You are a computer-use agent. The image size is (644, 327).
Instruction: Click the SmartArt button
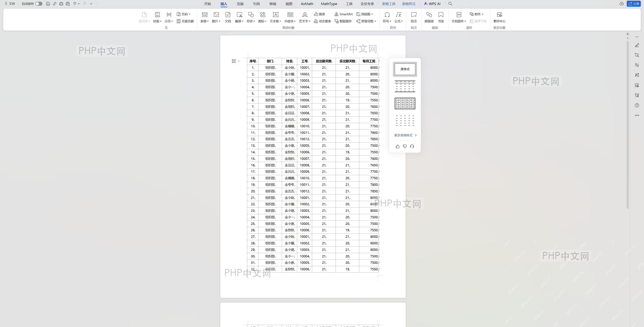click(x=343, y=14)
